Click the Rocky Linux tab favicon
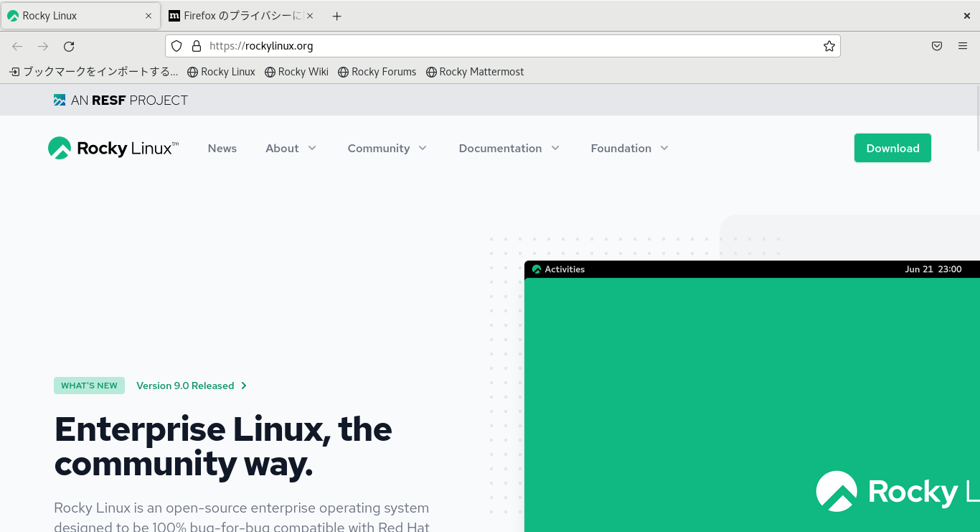Image resolution: width=980 pixels, height=532 pixels. [13, 16]
